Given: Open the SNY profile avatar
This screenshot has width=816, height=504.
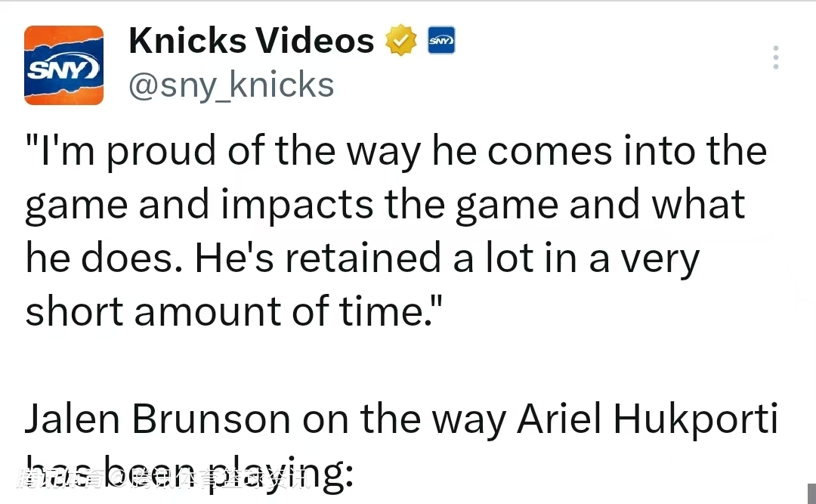Looking at the screenshot, I should (x=63, y=65).
